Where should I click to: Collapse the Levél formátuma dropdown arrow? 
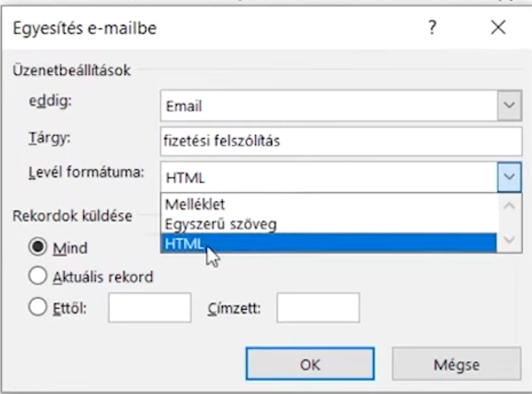point(508,176)
